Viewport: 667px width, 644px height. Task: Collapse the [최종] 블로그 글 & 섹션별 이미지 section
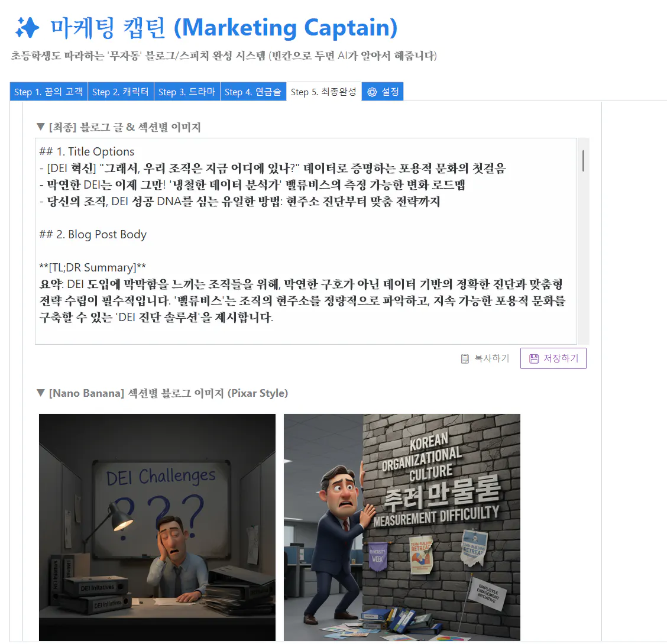(119, 127)
